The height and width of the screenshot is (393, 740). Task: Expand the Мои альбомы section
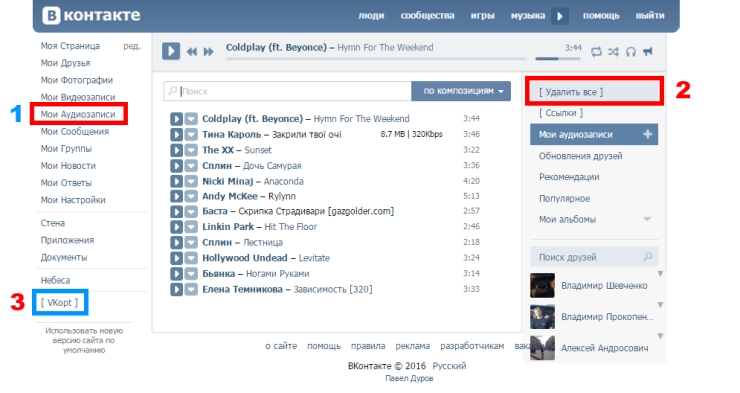[647, 219]
